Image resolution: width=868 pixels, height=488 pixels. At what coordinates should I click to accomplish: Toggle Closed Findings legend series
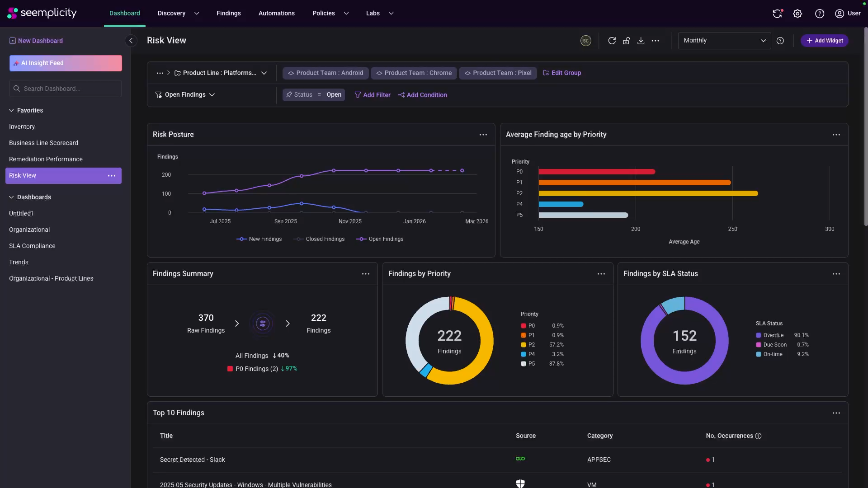319,239
